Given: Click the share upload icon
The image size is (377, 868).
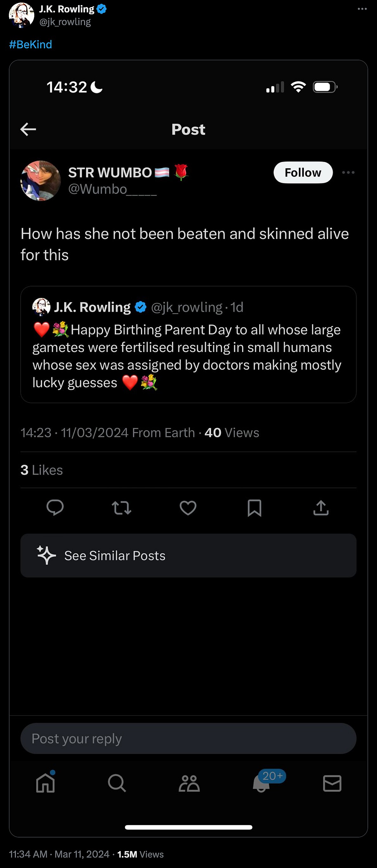Looking at the screenshot, I should 321,508.
